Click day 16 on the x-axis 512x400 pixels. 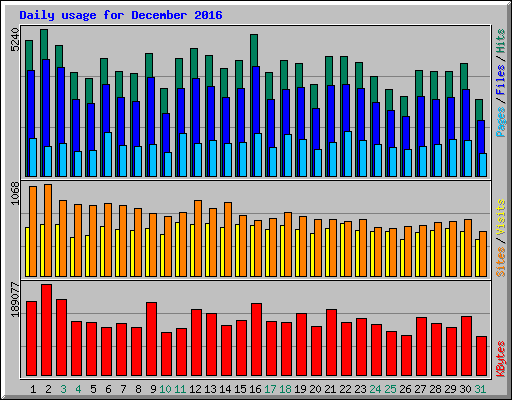(x=255, y=389)
